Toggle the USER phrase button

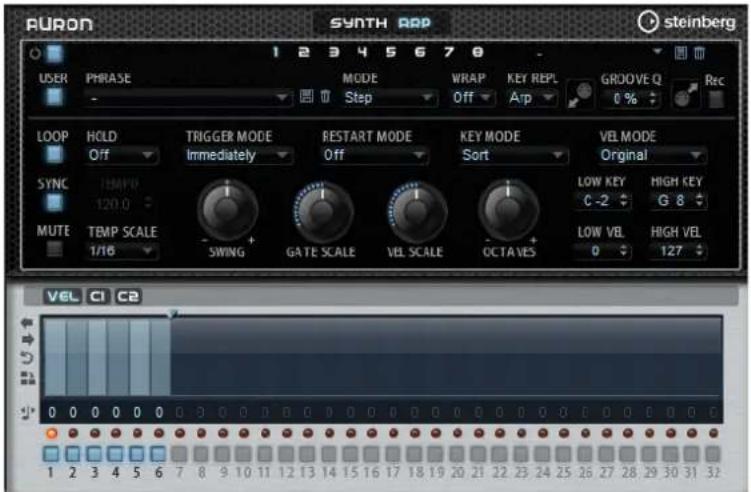pyautogui.click(x=54, y=97)
